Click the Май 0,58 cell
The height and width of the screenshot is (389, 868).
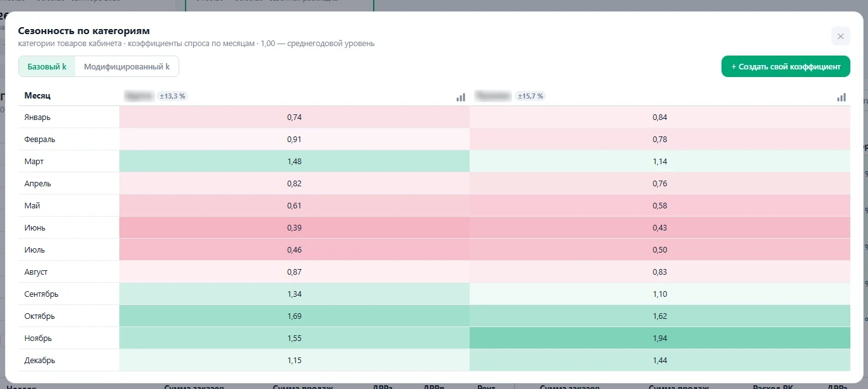660,205
